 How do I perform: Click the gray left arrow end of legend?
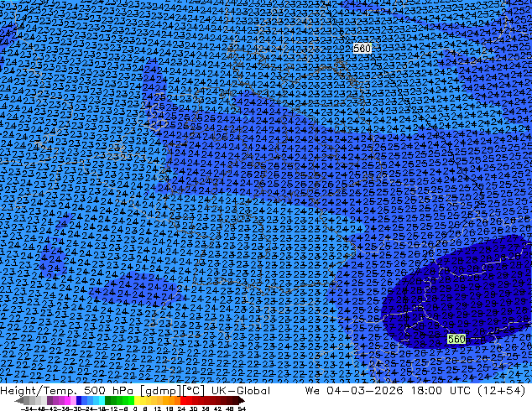tap(19, 400)
